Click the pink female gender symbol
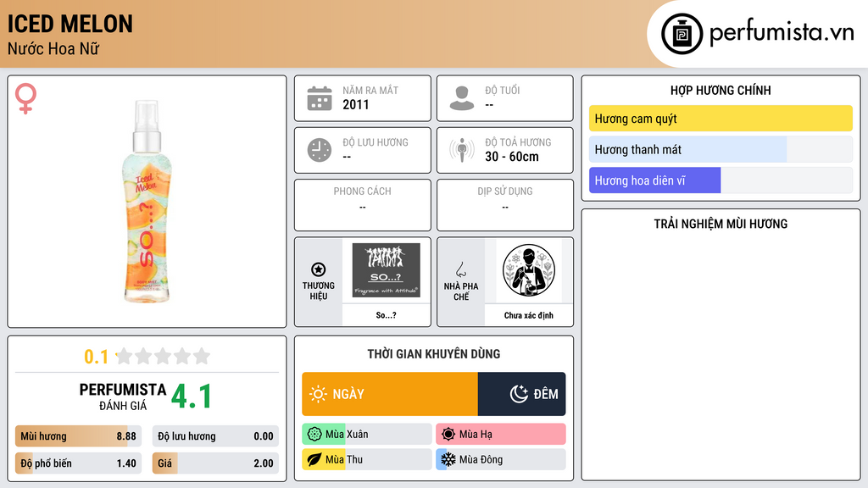Viewport: 868px width, 488px height. click(x=25, y=98)
